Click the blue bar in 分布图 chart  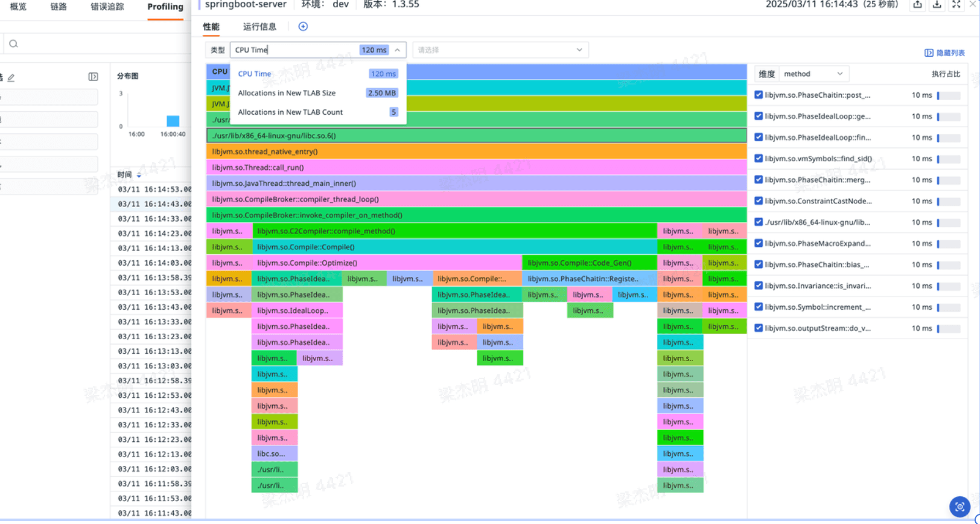pyautogui.click(x=173, y=121)
